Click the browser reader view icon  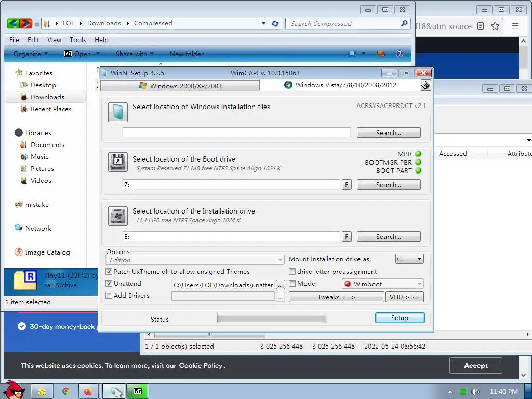pyautogui.click(x=481, y=26)
